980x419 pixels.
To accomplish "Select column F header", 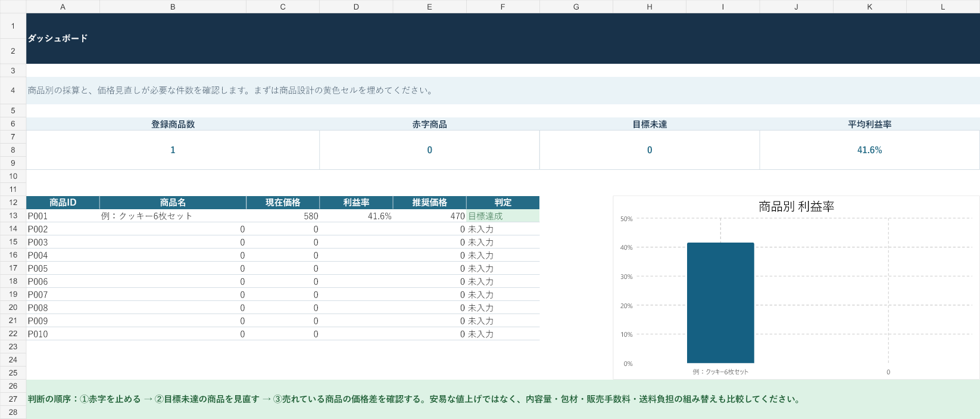I will [x=503, y=7].
